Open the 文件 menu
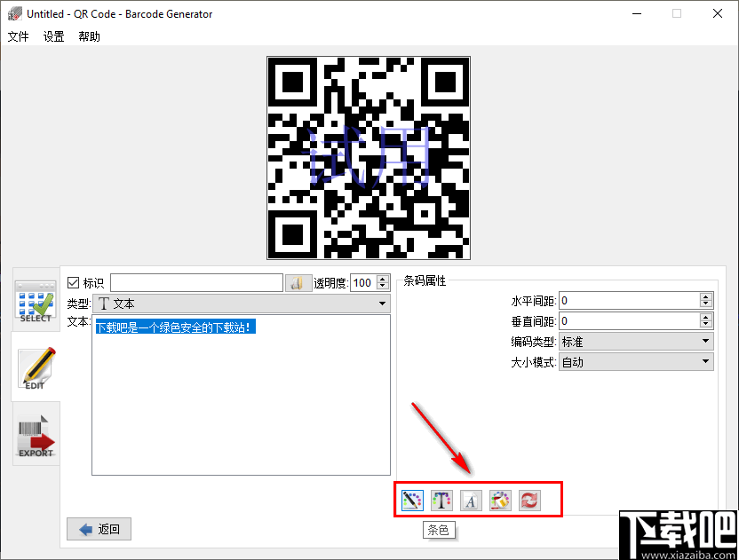The width and height of the screenshot is (739, 560). tap(19, 37)
